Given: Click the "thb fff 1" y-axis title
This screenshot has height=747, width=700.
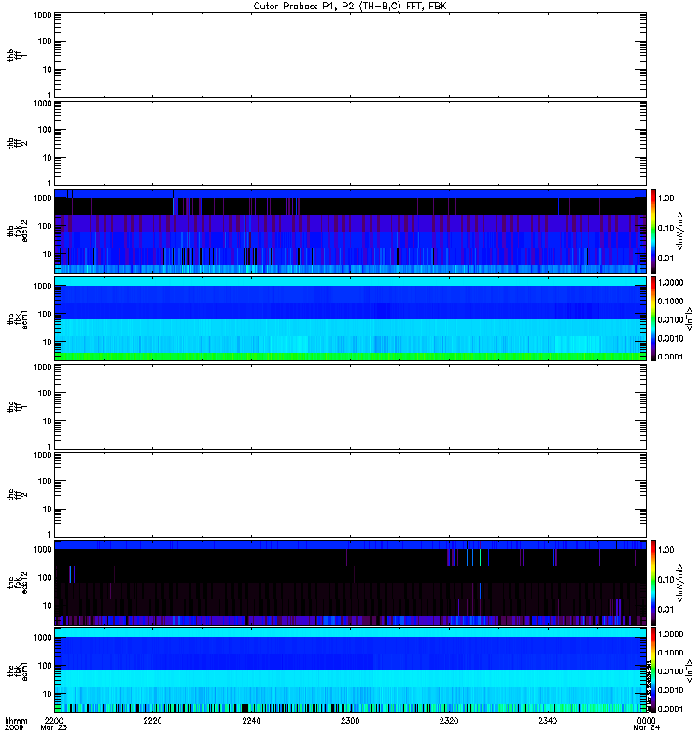Looking at the screenshot, I should [18, 55].
